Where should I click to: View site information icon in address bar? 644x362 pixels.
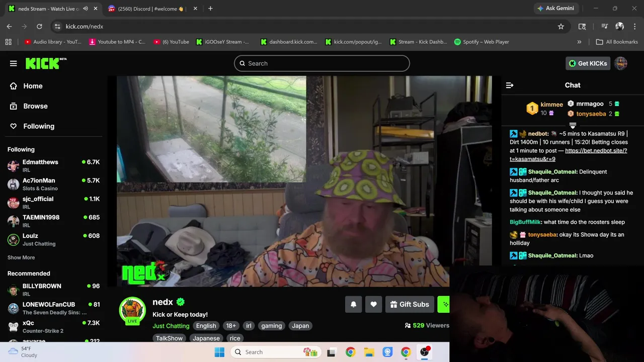(57, 27)
